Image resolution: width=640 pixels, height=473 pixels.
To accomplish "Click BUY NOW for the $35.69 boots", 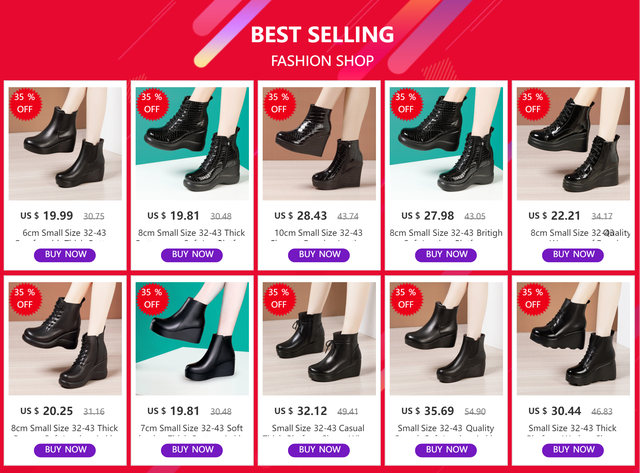I will coord(447,450).
